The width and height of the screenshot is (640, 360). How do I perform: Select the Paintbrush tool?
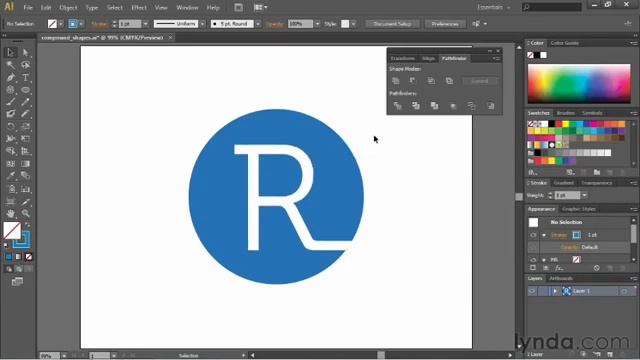click(11, 102)
